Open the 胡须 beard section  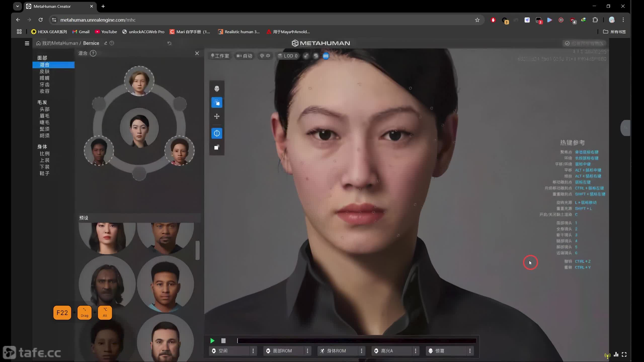point(45,135)
